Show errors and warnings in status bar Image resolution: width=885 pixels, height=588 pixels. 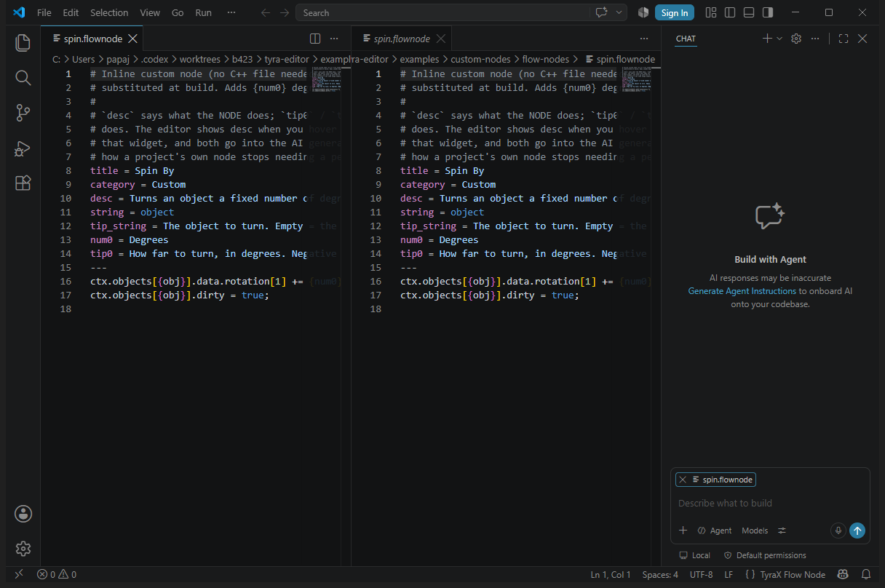point(57,574)
